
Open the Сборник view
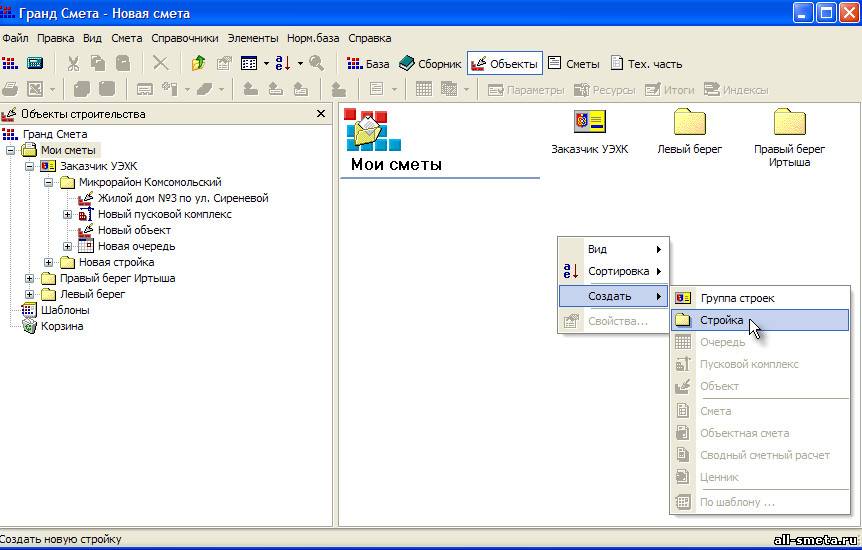[430, 64]
